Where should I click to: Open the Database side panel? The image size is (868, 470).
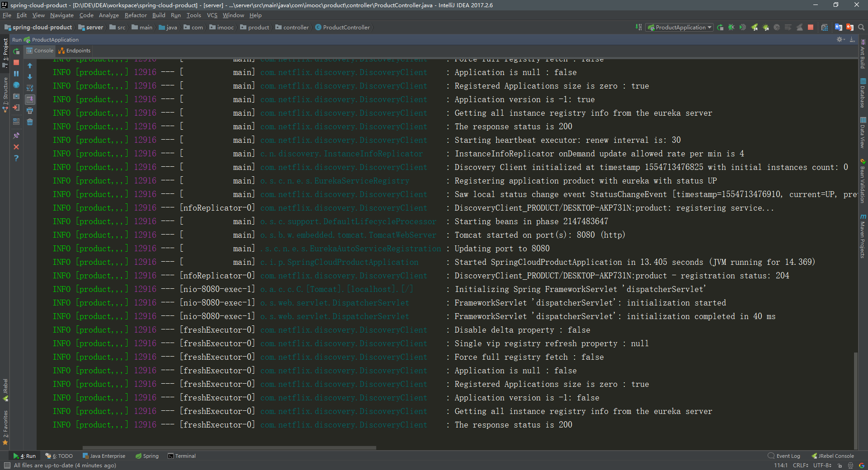point(863,93)
